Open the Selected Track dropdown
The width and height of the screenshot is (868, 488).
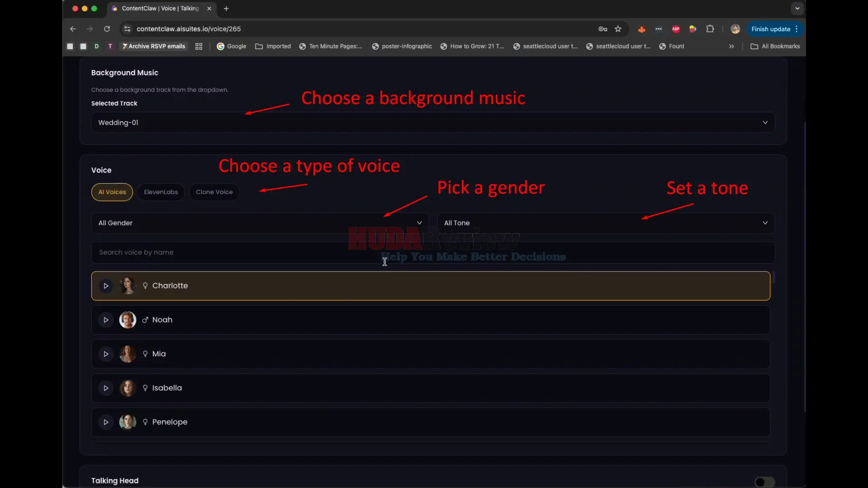[433, 123]
